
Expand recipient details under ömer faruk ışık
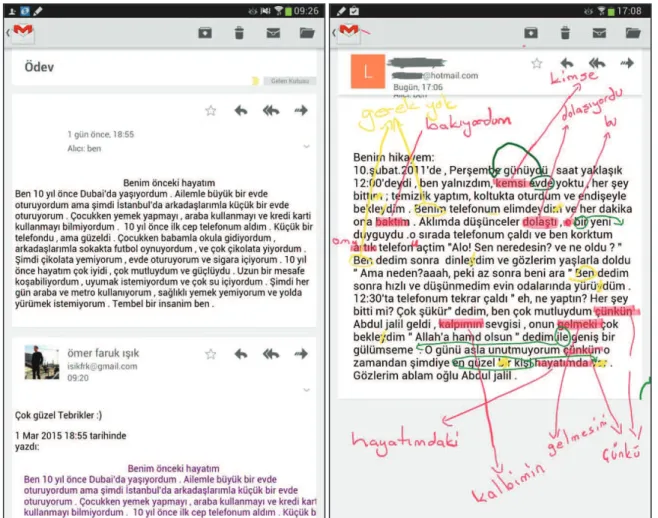(307, 390)
